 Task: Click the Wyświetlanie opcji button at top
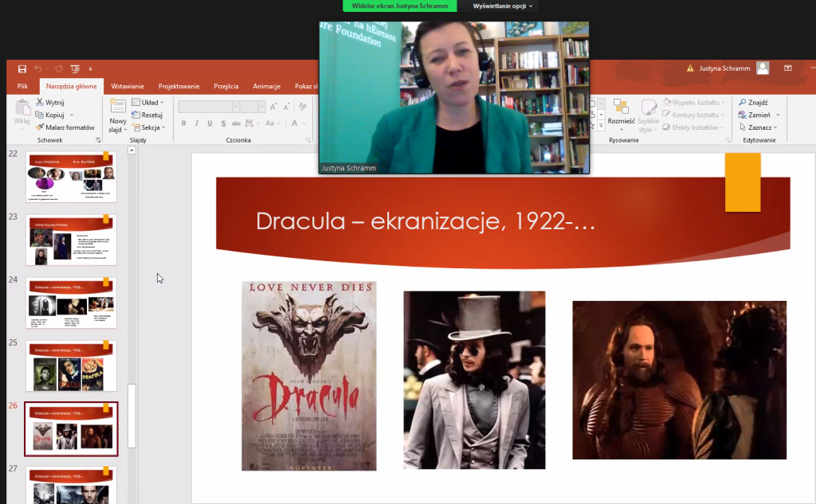pyautogui.click(x=503, y=6)
